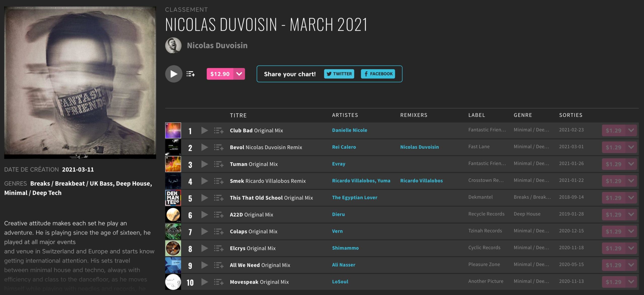Play track All We Need
Screen dimensions: 644x295
pyautogui.click(x=205, y=265)
